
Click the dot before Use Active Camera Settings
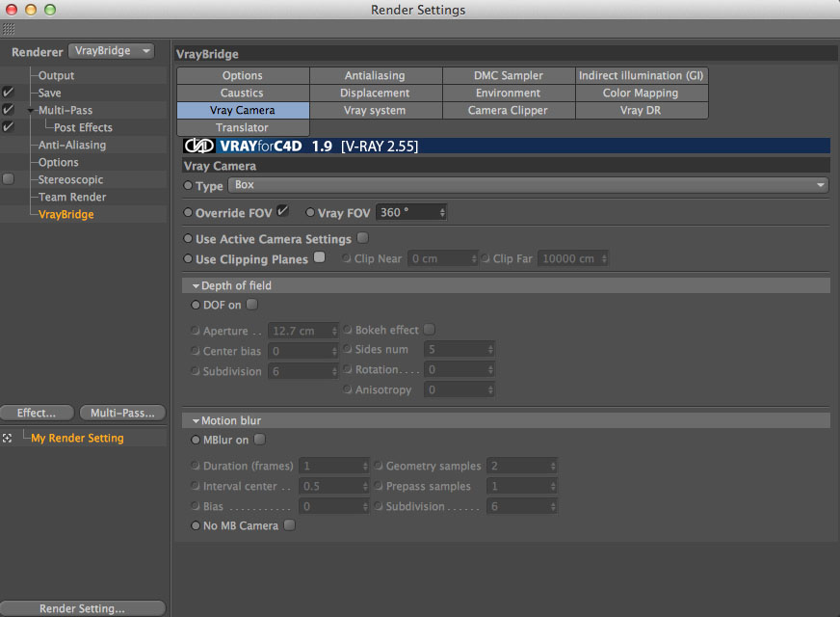pos(188,238)
